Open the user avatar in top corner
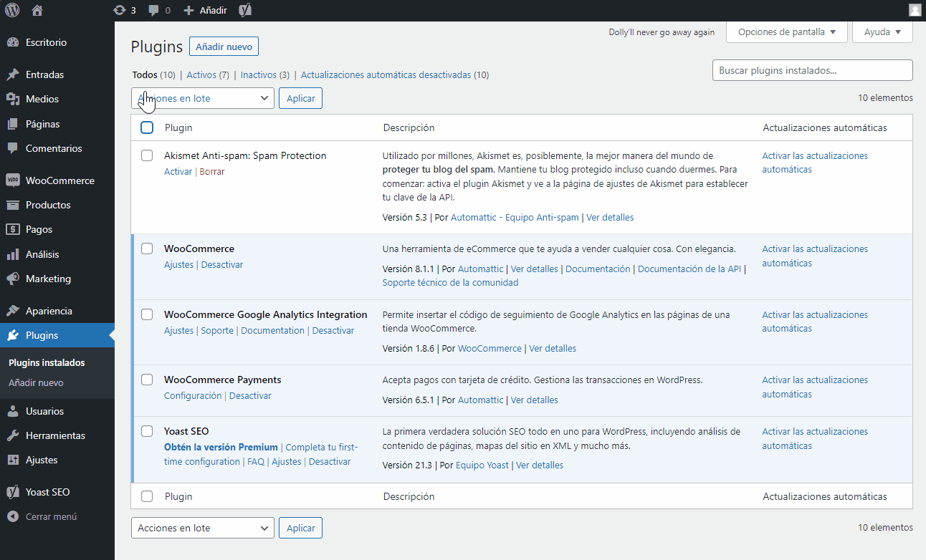The image size is (926, 560). [x=915, y=11]
